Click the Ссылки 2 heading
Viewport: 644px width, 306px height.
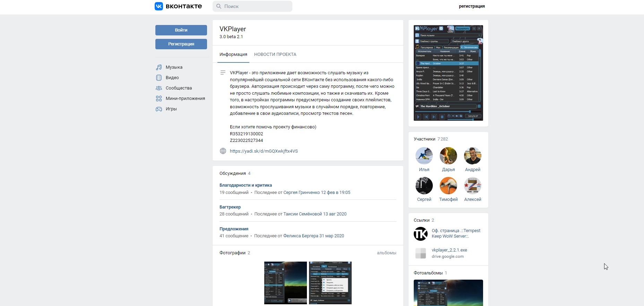pos(424,220)
